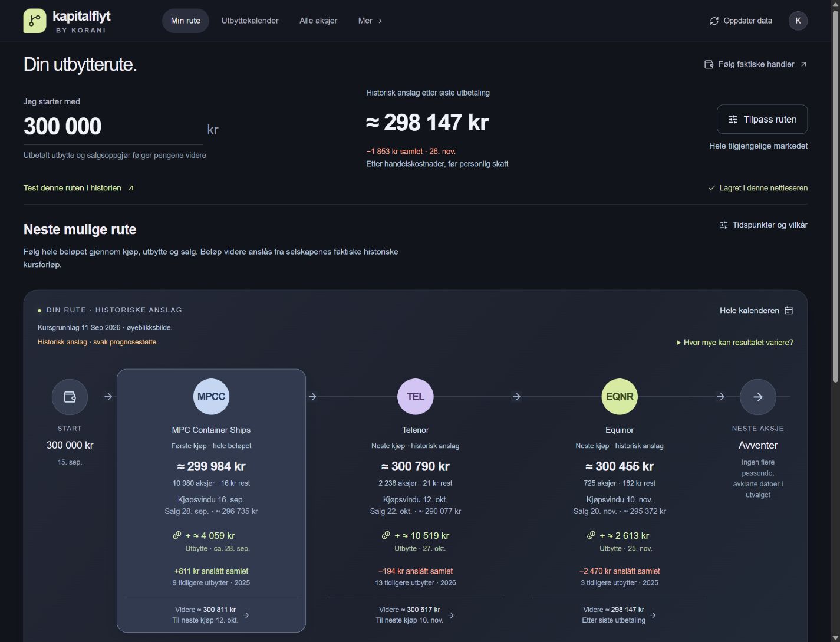Click the arrow after Videre ≈ 300 617 kr
The image size is (840, 642).
(x=451, y=615)
